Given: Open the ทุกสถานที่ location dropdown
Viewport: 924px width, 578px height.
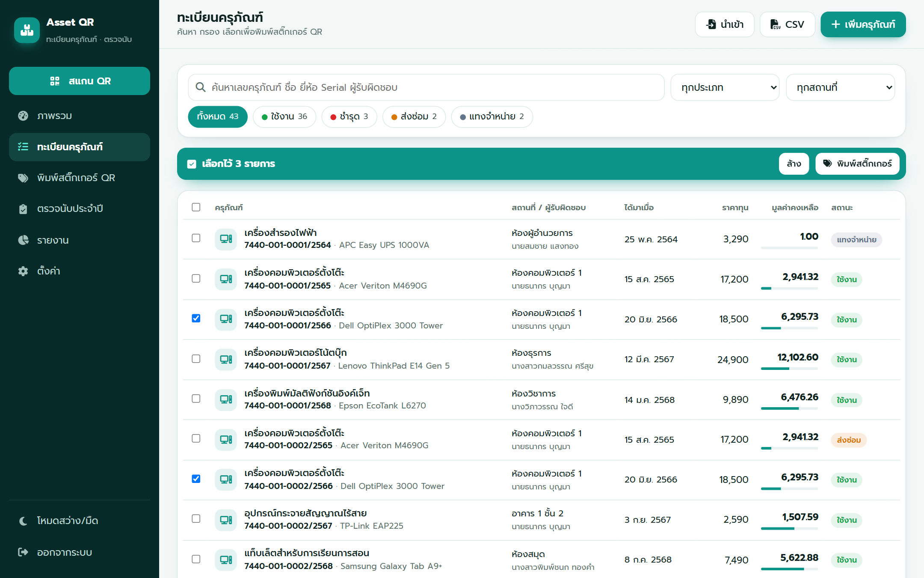Looking at the screenshot, I should (840, 87).
